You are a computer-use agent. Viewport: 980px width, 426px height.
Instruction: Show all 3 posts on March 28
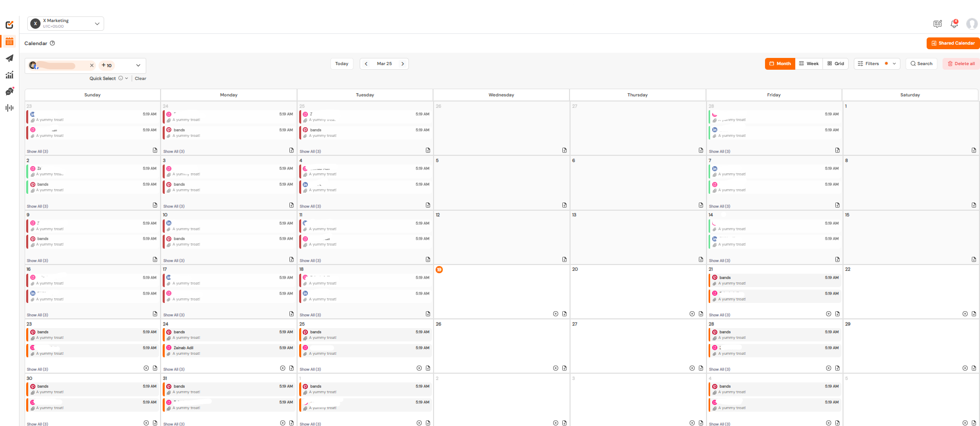pyautogui.click(x=719, y=369)
